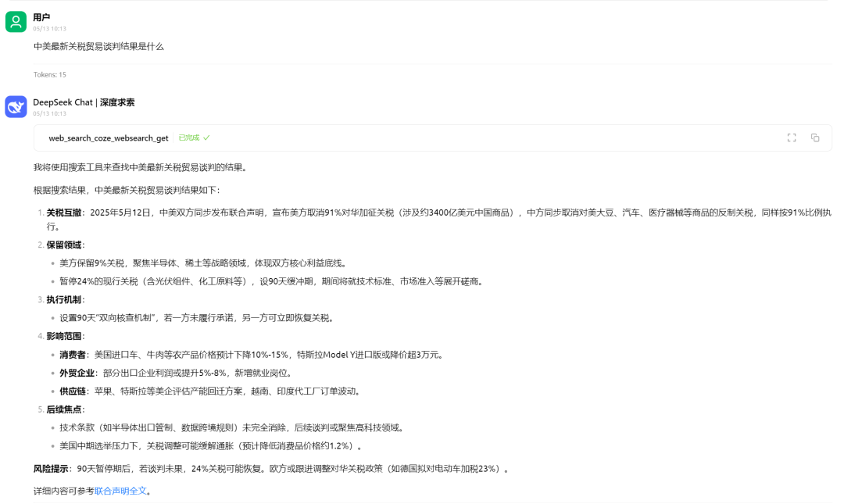Click the 外贸企业 bullet item
844x504 pixels.
[x=176, y=374]
